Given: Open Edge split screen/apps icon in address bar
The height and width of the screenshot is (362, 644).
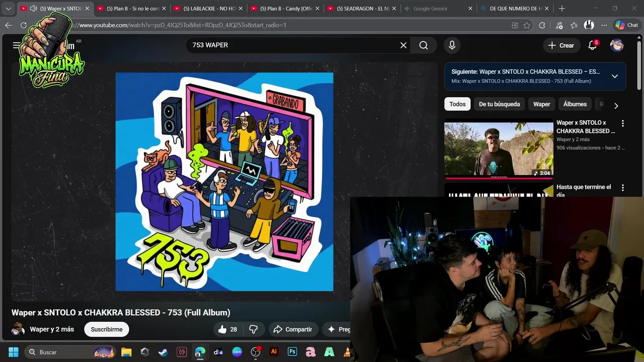Looking at the screenshot, I should pyautogui.click(x=515, y=25).
